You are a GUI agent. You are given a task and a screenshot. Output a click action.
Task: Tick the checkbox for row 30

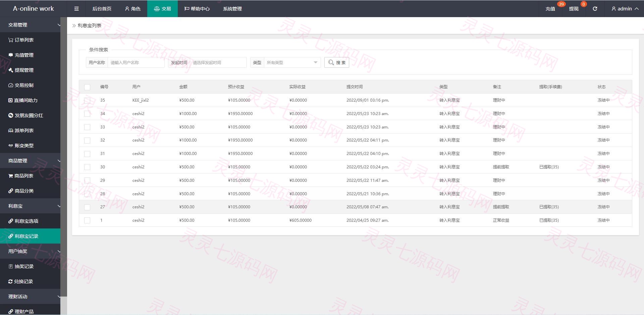(x=87, y=167)
